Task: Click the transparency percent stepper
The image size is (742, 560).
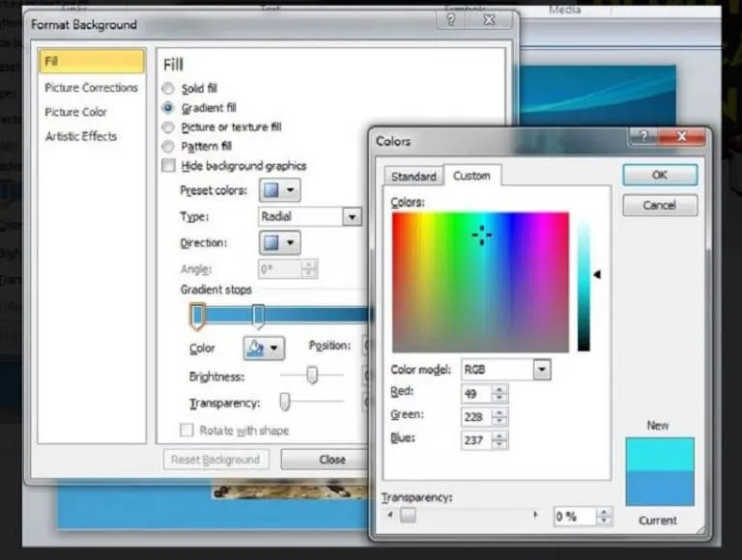Action: [604, 516]
